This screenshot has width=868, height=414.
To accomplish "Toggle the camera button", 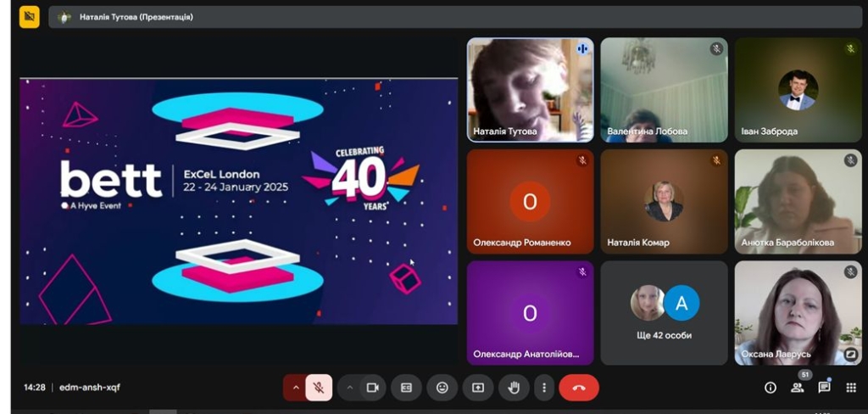I will click(x=372, y=388).
